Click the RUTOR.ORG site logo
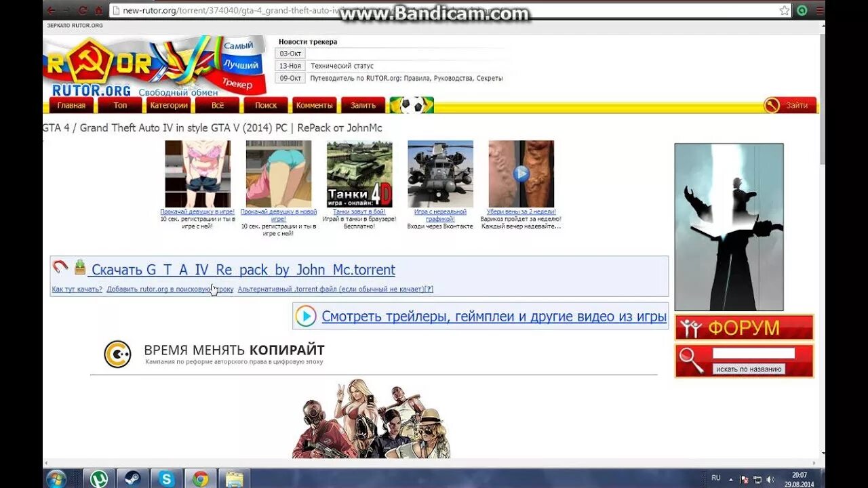The height and width of the screenshot is (488, 868). [156, 66]
